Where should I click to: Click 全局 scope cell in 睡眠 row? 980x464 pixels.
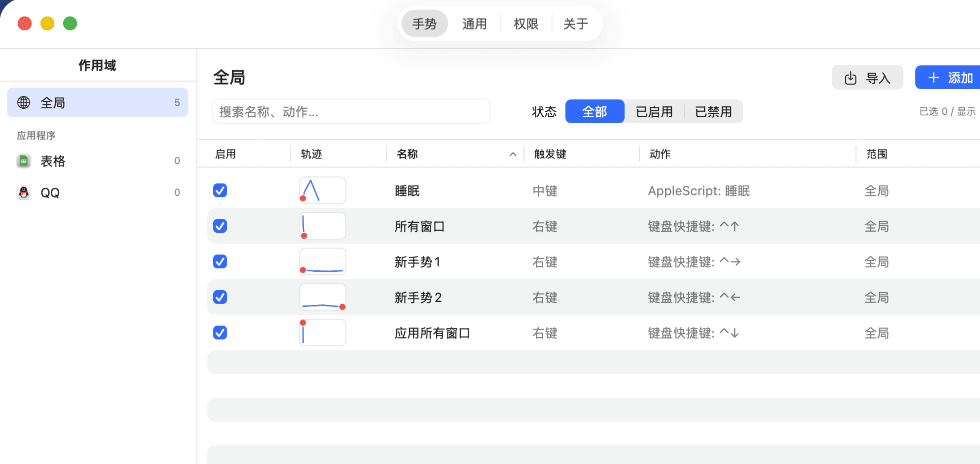[x=876, y=191]
